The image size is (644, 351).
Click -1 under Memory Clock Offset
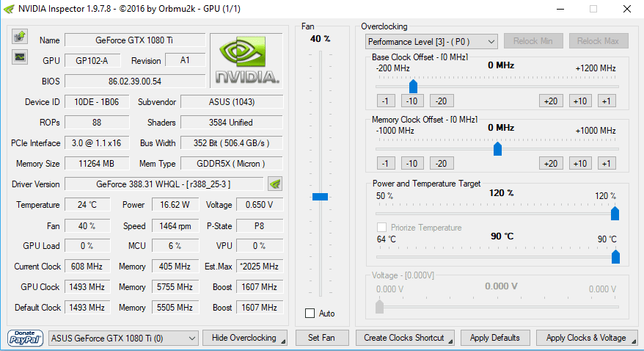(386, 163)
